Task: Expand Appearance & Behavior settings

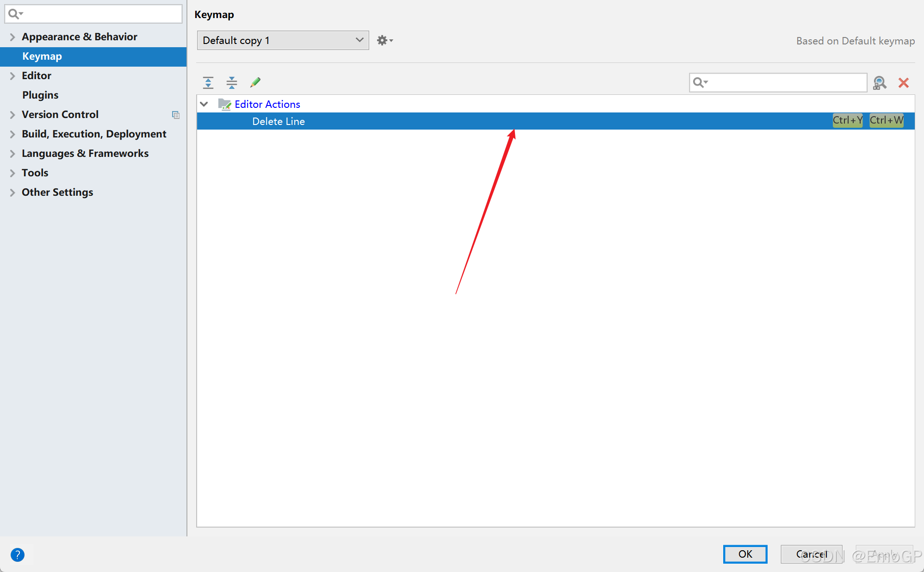Action: point(12,37)
